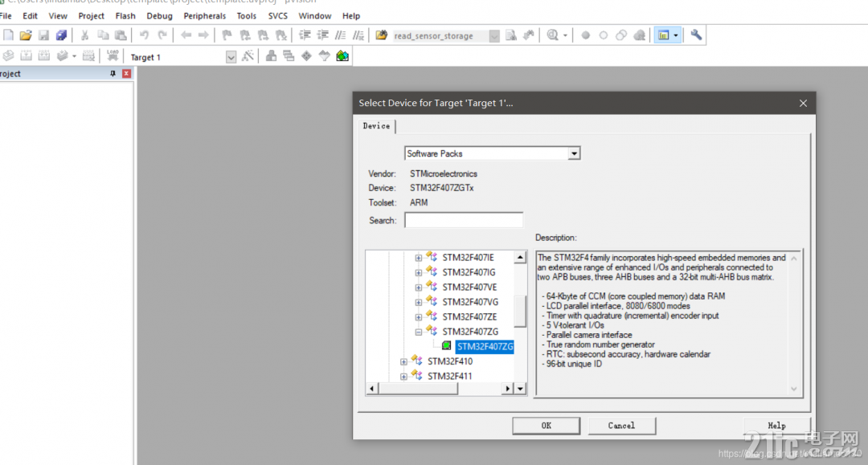
Task: Redo the last action
Action: point(162,35)
